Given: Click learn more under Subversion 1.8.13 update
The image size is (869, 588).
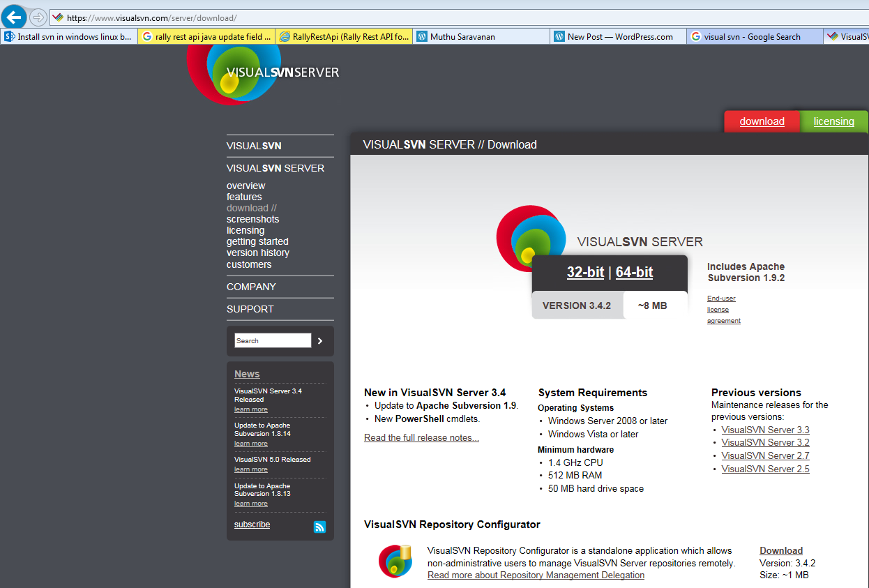Looking at the screenshot, I should (251, 504).
